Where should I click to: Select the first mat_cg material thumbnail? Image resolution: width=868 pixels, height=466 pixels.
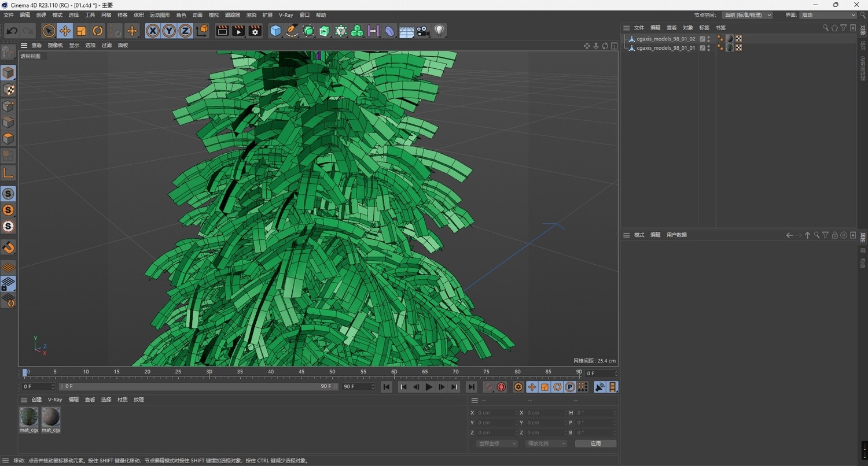pos(28,417)
